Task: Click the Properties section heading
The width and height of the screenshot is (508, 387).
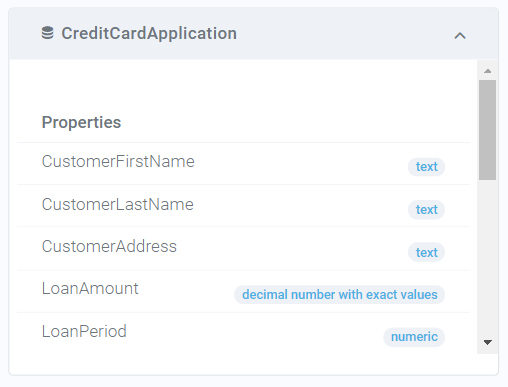Action: coord(81,122)
